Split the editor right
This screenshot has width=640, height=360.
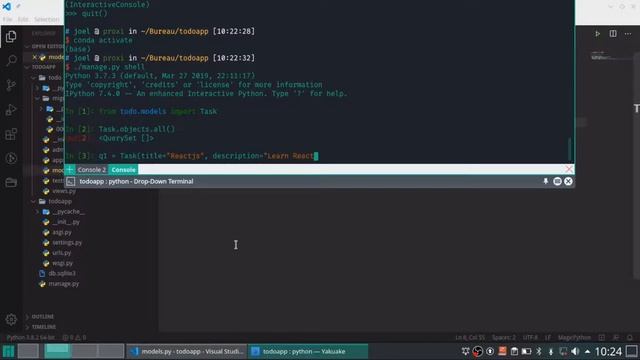pyautogui.click(x=613, y=33)
